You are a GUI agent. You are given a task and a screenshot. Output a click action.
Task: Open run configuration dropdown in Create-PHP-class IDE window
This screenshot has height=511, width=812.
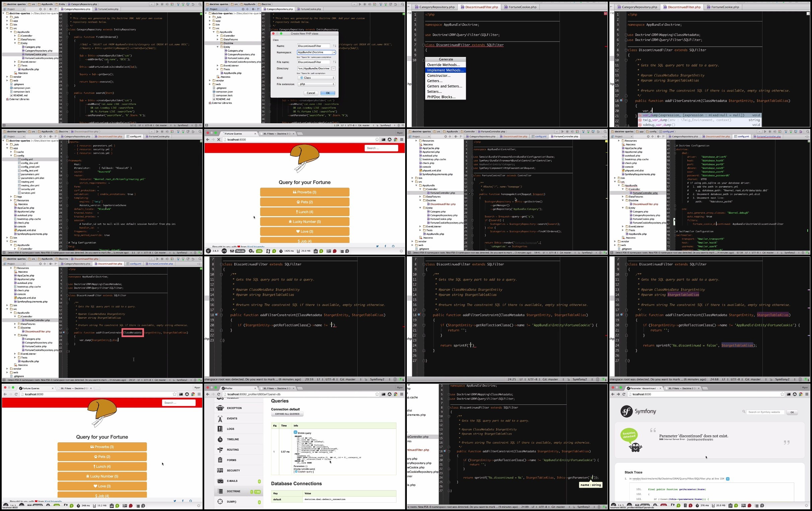click(x=354, y=4)
